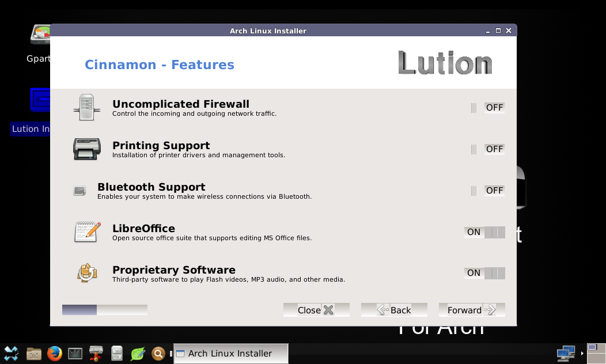
Task: Click the 'Third-party software' description text
Action: coord(229,279)
